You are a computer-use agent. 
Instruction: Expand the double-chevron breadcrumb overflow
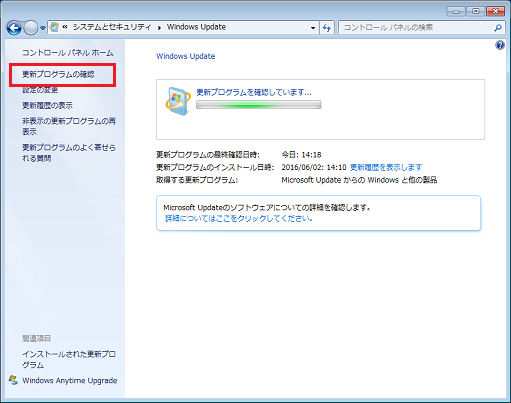tap(65, 27)
